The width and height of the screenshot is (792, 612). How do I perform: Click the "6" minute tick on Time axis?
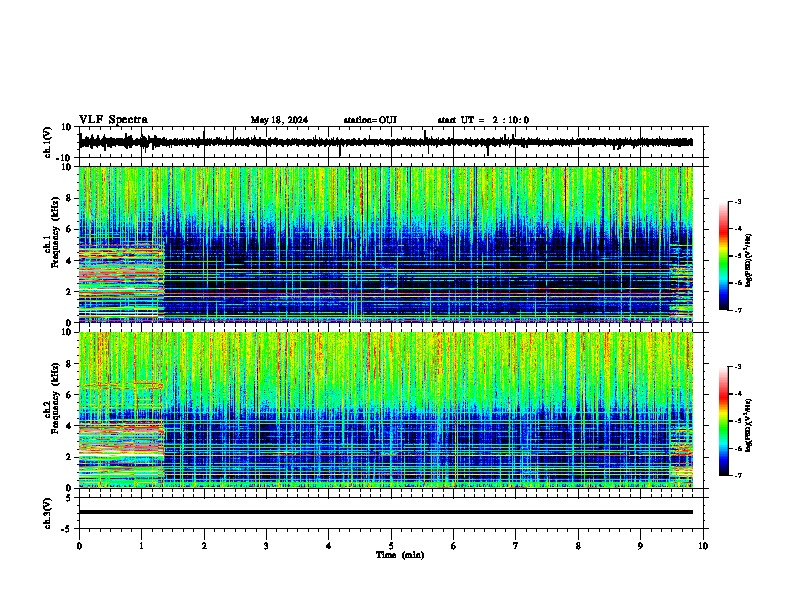point(454,546)
